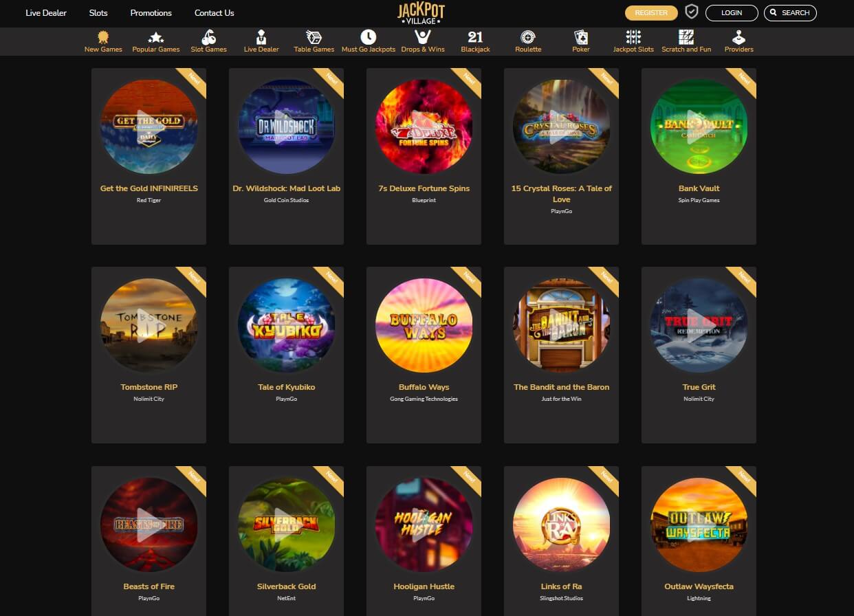The width and height of the screenshot is (854, 616).
Task: Open the Search button in header
Action: (x=790, y=12)
